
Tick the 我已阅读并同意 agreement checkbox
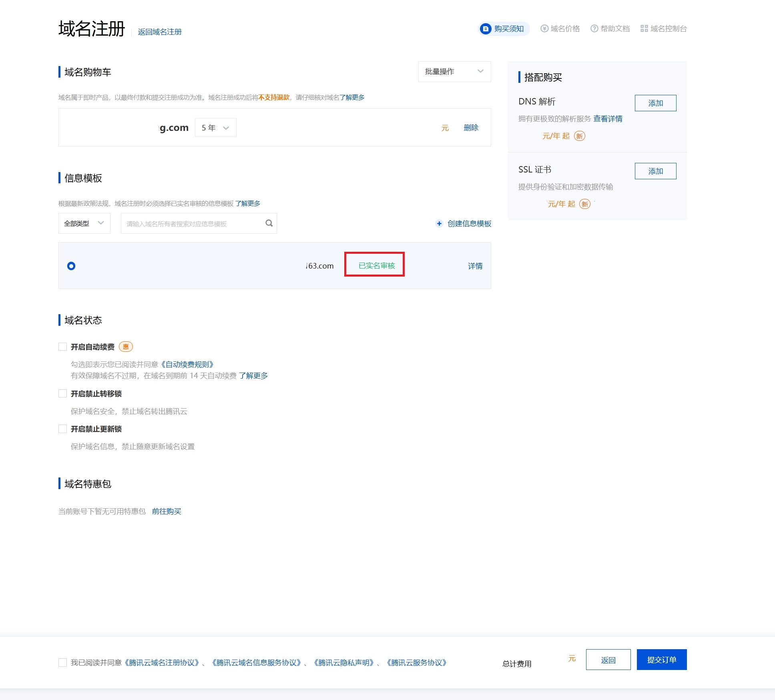[62, 662]
